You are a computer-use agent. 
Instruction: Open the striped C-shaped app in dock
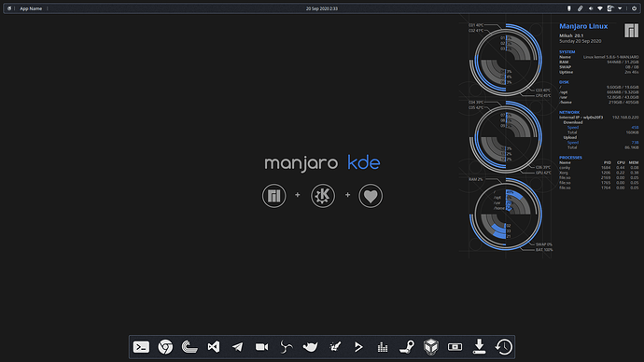(189, 347)
